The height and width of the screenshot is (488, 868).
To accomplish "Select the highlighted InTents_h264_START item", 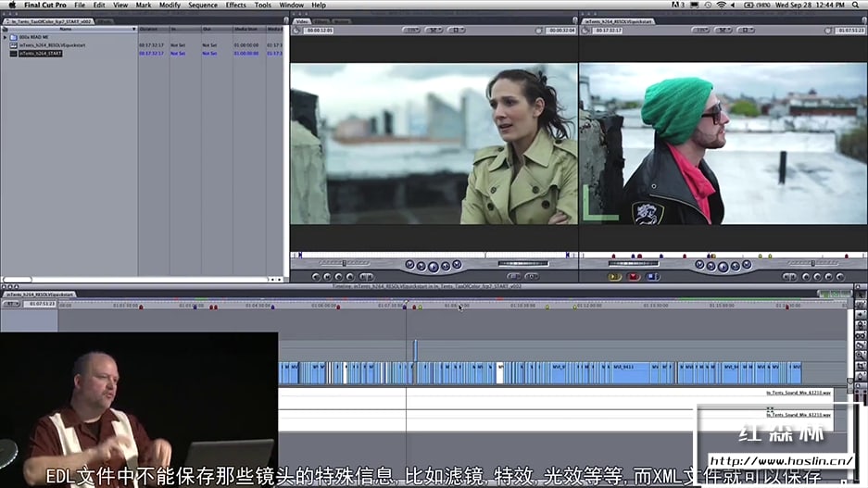I will 41,54.
